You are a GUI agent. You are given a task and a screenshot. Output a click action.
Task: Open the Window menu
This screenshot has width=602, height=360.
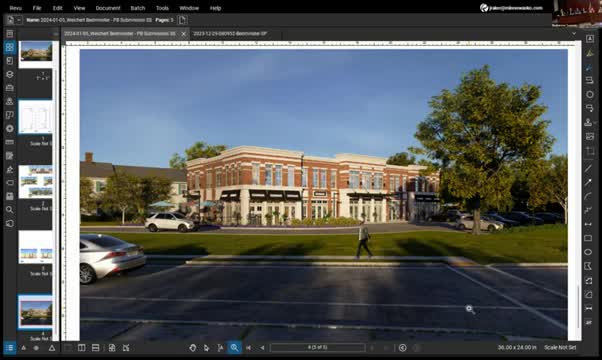(189, 8)
